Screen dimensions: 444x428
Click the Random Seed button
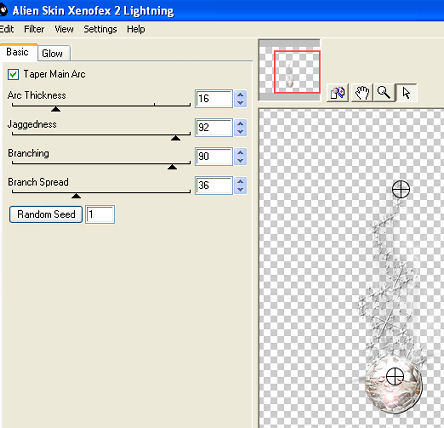coord(46,214)
